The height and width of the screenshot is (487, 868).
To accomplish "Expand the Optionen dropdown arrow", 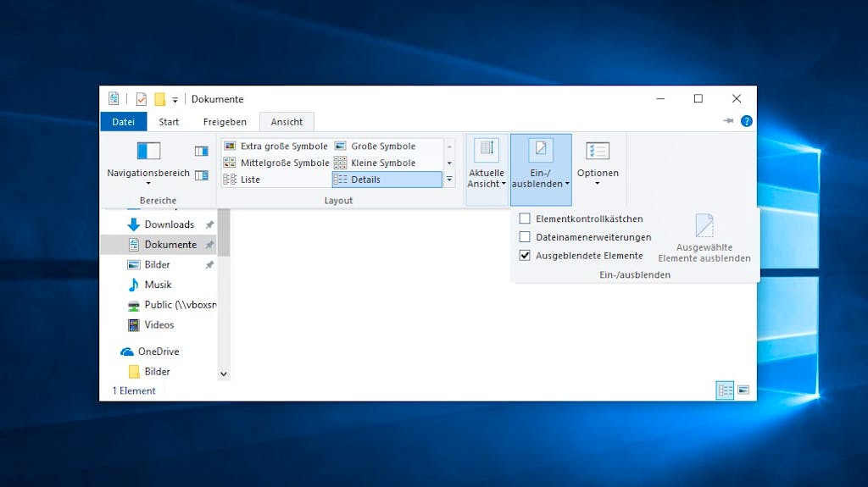I will tap(598, 183).
